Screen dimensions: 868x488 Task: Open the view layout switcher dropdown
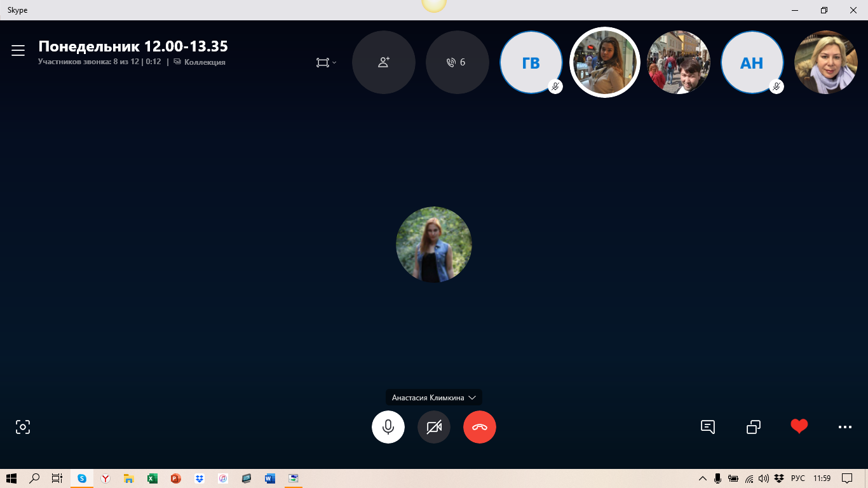coord(326,62)
